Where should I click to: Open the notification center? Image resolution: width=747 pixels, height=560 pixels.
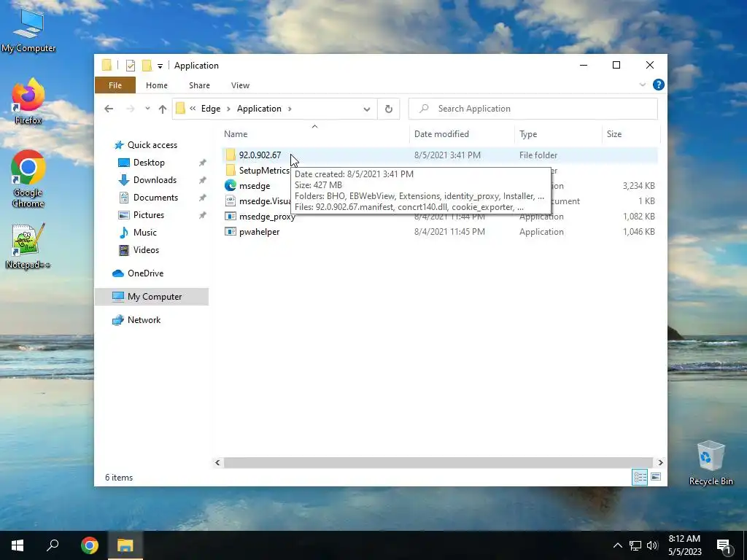point(724,546)
